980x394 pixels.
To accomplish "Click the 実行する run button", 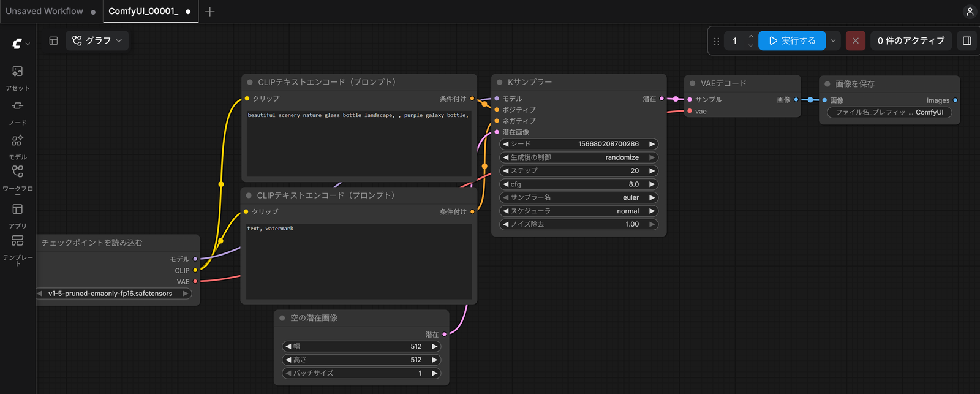I will tap(792, 40).
